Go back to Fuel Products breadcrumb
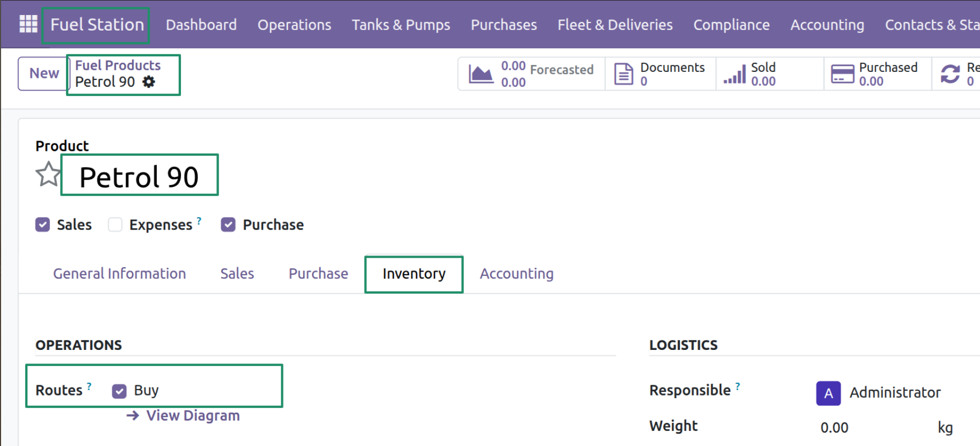This screenshot has width=980, height=446. (x=118, y=65)
